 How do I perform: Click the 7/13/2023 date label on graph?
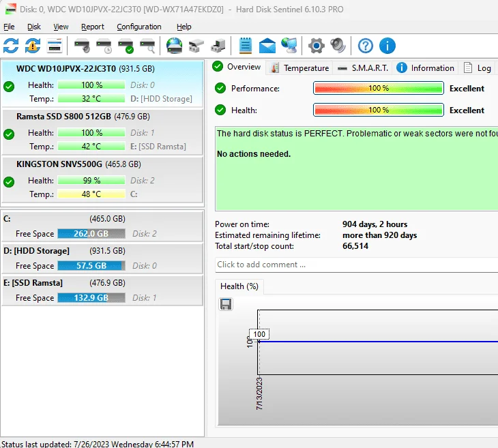tap(259, 393)
